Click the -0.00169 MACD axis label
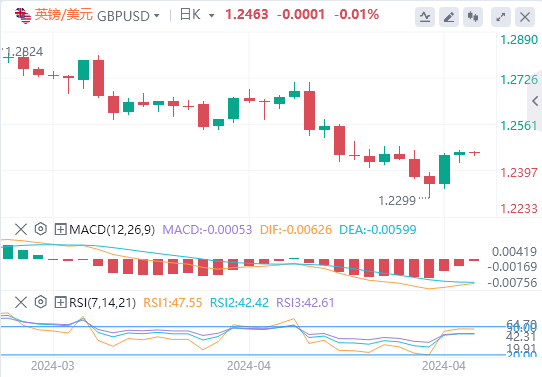The height and width of the screenshot is (377, 542). tap(513, 267)
